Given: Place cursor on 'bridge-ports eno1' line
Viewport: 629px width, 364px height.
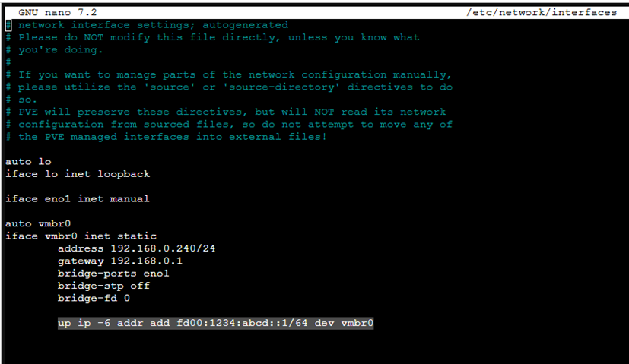Looking at the screenshot, I should [x=113, y=273].
